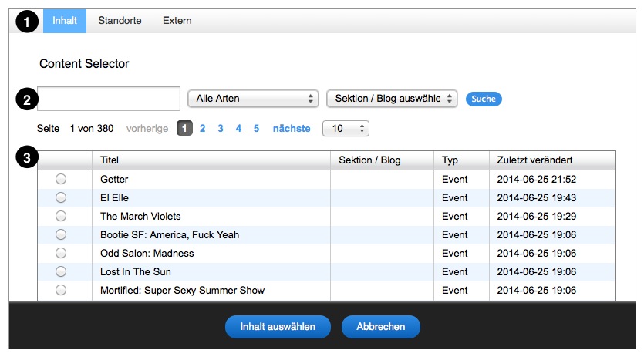
Task: Go to page 2 of results
Action: click(x=203, y=129)
